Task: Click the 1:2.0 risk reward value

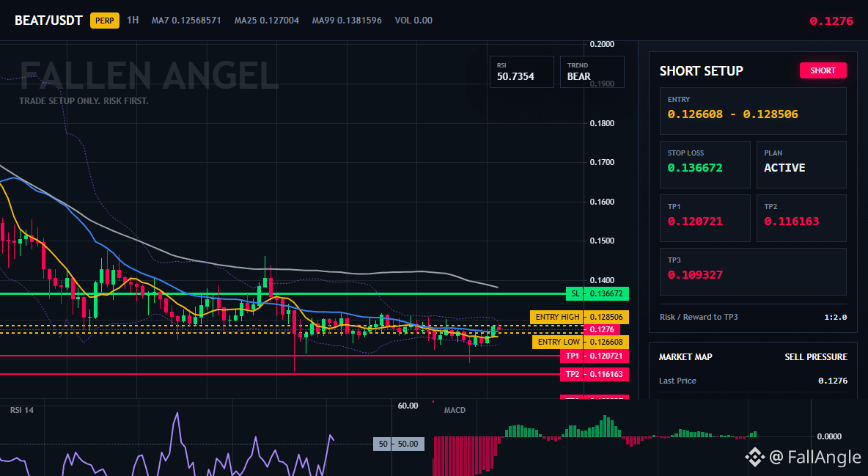Action: point(835,317)
